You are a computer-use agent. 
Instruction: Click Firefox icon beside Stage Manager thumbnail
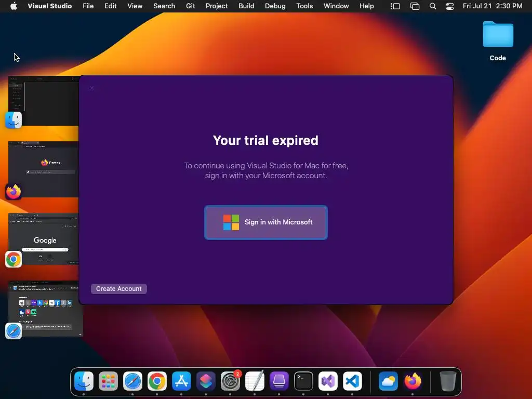click(14, 191)
